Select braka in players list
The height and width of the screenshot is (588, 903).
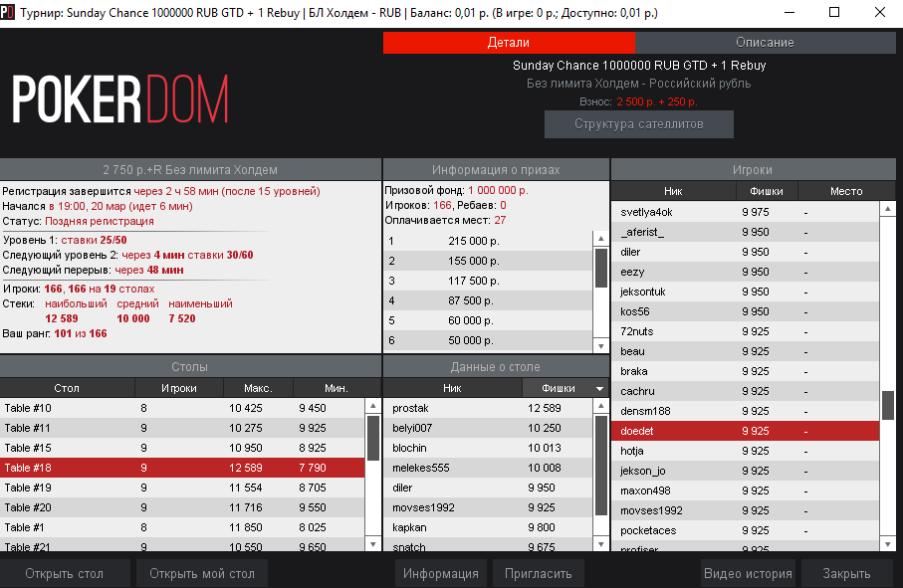746,371
